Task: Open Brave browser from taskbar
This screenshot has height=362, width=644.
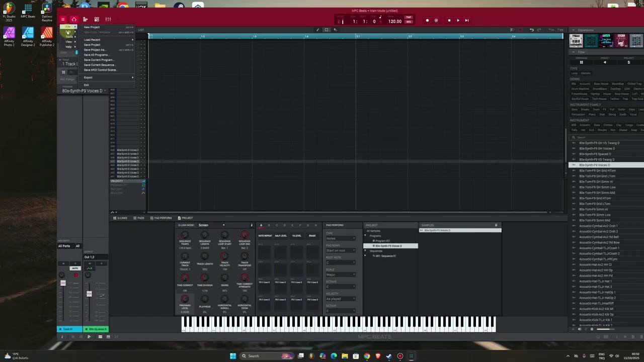Action: coord(378,356)
